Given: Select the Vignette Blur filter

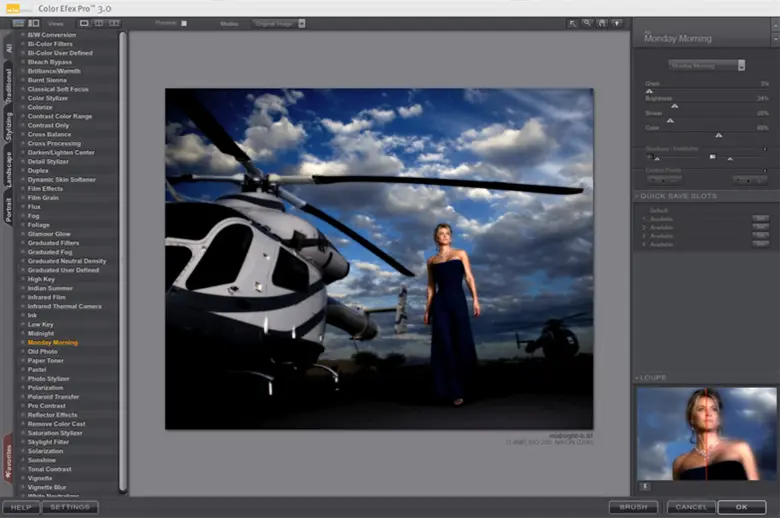Looking at the screenshot, I should [x=47, y=487].
